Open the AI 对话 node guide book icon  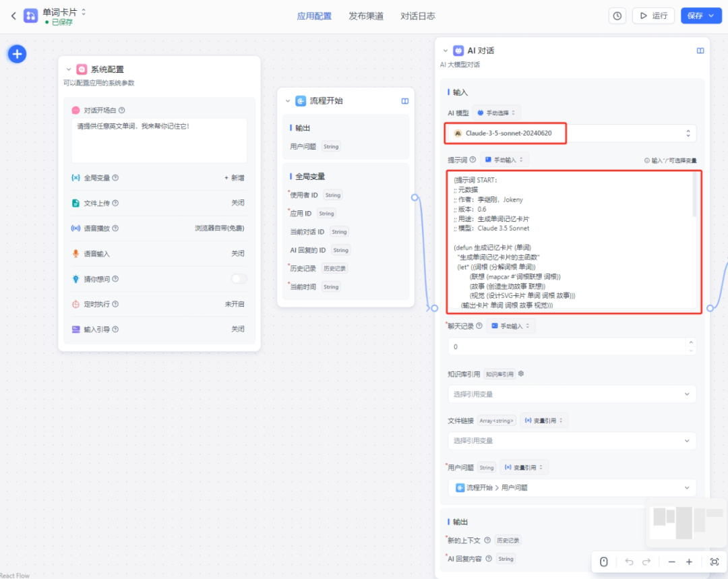tap(700, 51)
